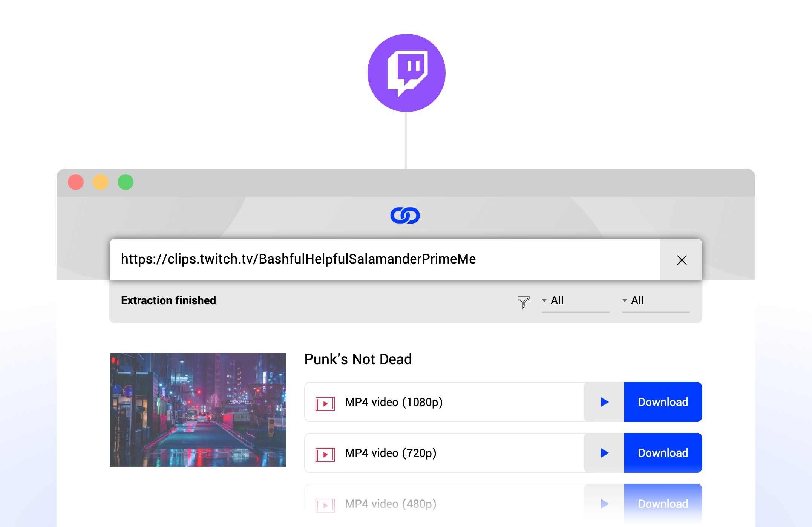Click the video file icon for 1080p
The image size is (812, 527).
325,404
